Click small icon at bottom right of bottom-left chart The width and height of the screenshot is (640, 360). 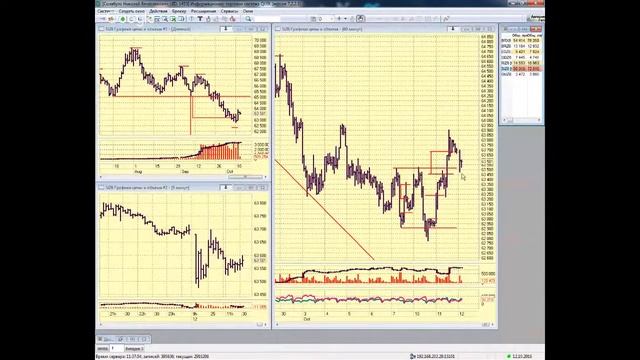click(x=260, y=324)
